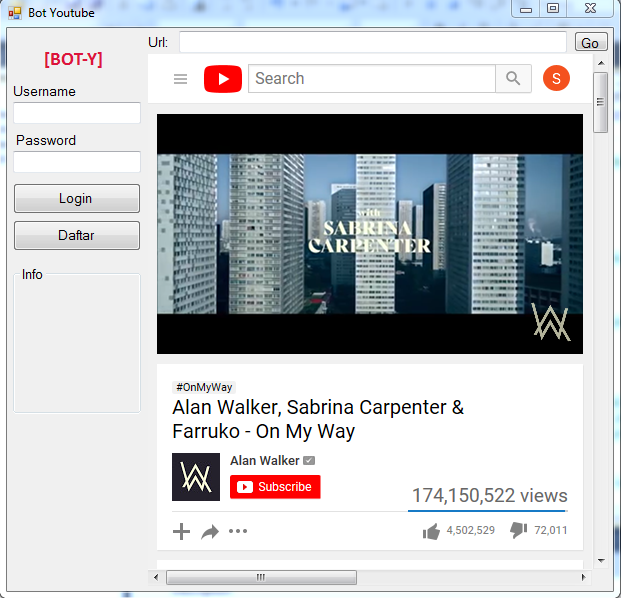621x598 pixels.
Task: Click the 174,150,522 views text
Action: pos(490,495)
